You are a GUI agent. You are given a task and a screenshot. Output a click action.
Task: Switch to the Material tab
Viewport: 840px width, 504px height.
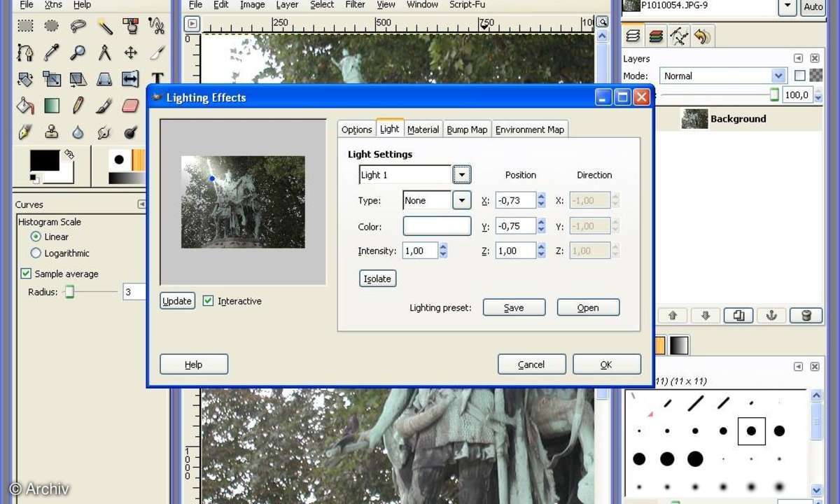tap(423, 129)
